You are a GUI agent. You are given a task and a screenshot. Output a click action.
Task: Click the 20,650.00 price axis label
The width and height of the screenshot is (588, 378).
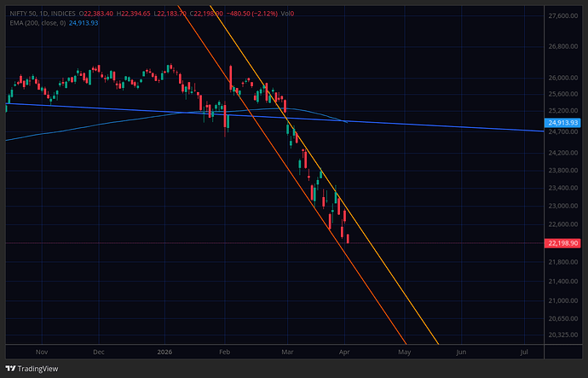pos(563,318)
